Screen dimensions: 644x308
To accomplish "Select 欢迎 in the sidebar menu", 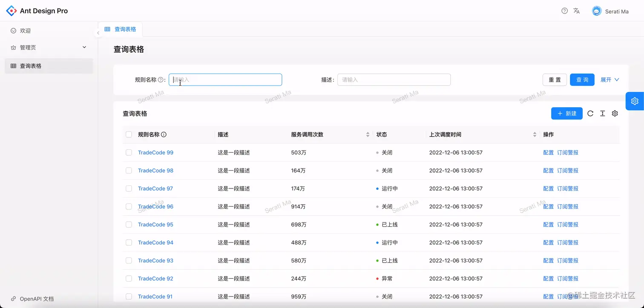I will (x=24, y=30).
